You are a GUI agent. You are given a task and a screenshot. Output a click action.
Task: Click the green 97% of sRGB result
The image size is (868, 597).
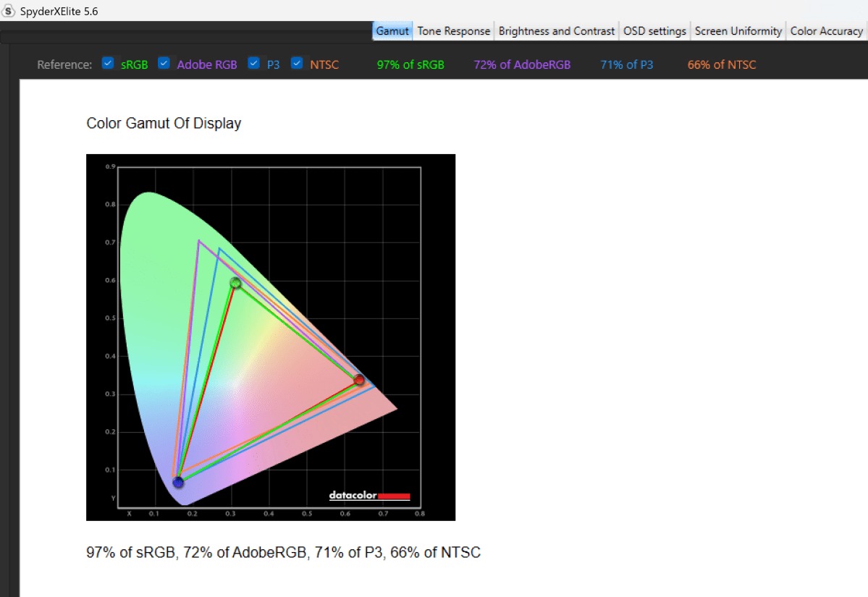point(410,64)
